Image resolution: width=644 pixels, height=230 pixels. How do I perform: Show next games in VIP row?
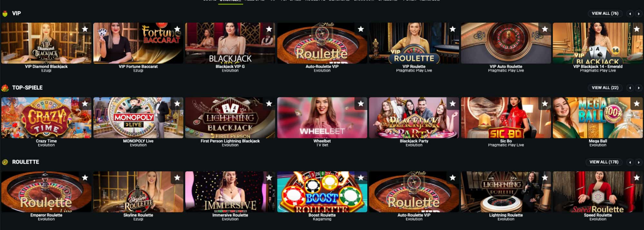pyautogui.click(x=639, y=14)
